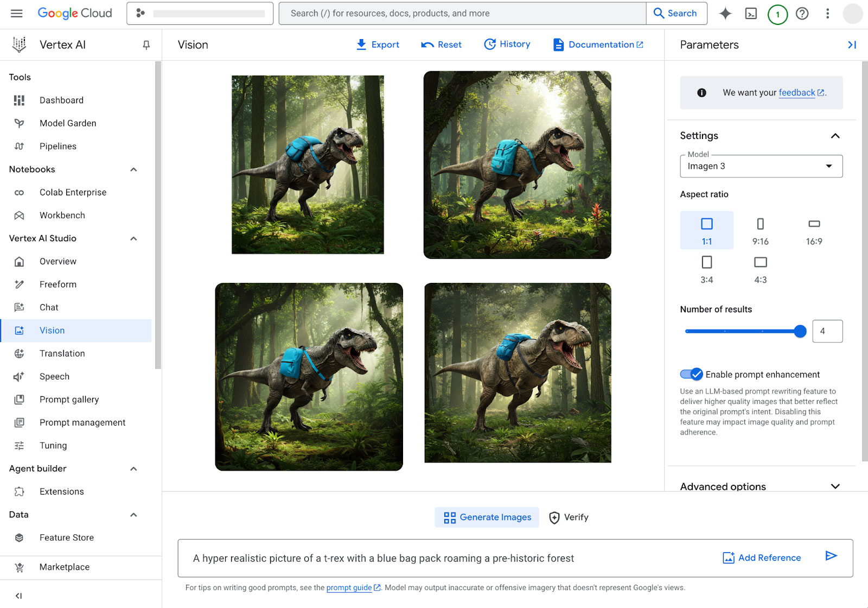Click the help question mark icon
The image size is (868, 608).
point(802,14)
